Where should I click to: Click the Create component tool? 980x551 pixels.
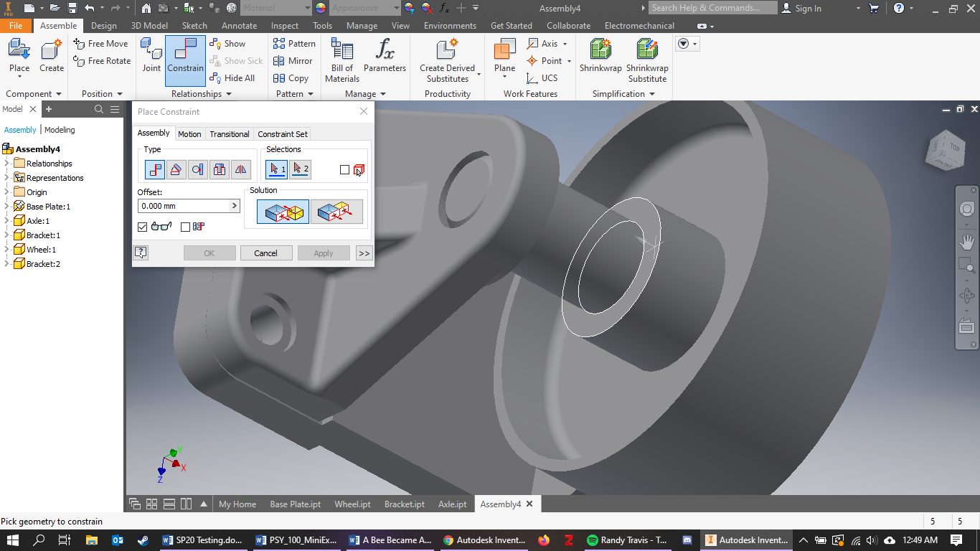click(x=52, y=56)
